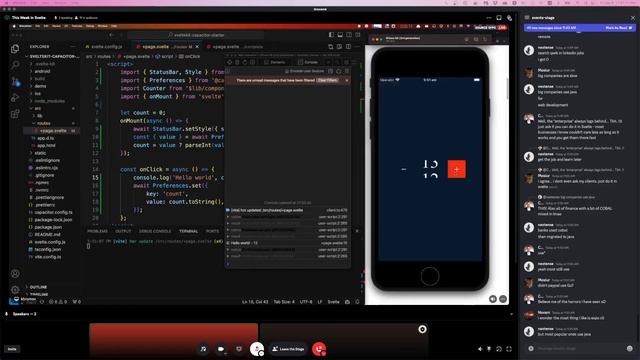This screenshot has width=640, height=360.
Task: Switch to the DEBUG CONSOLE panel tab
Action: pyautogui.click(x=155, y=231)
